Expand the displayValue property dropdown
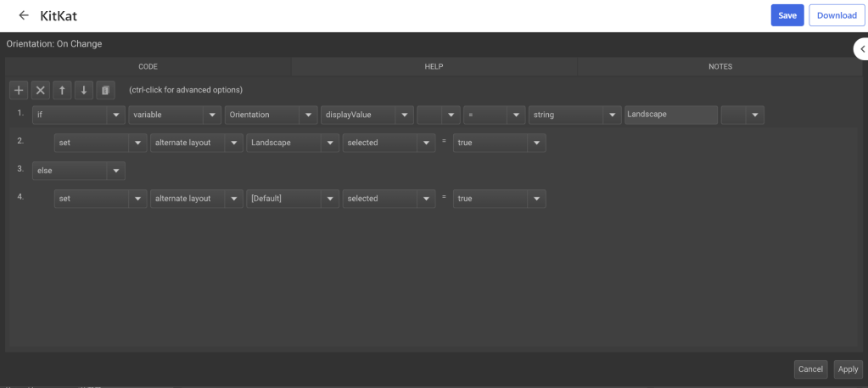The height and width of the screenshot is (388, 868). pyautogui.click(x=367, y=115)
